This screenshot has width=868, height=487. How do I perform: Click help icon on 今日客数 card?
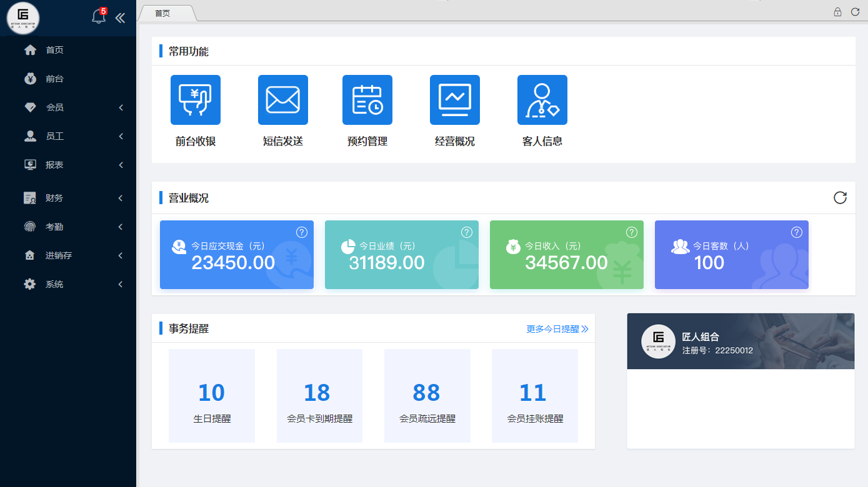(x=797, y=232)
